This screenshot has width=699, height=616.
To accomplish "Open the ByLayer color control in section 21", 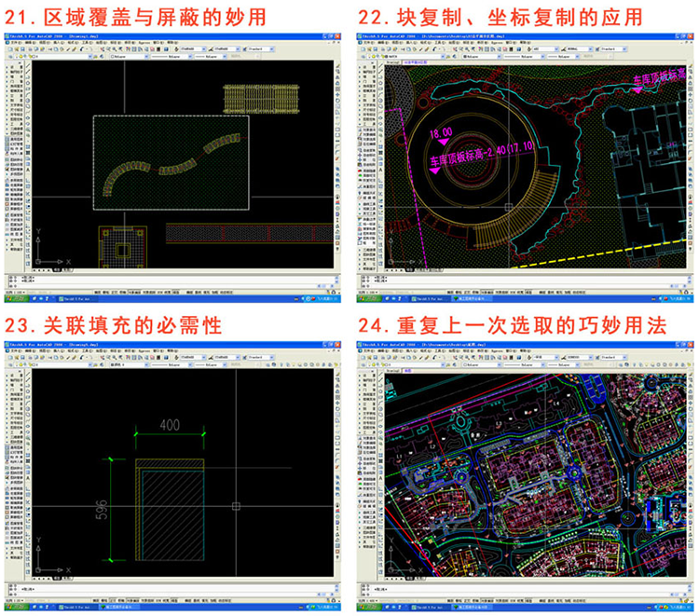I will click(x=126, y=55).
